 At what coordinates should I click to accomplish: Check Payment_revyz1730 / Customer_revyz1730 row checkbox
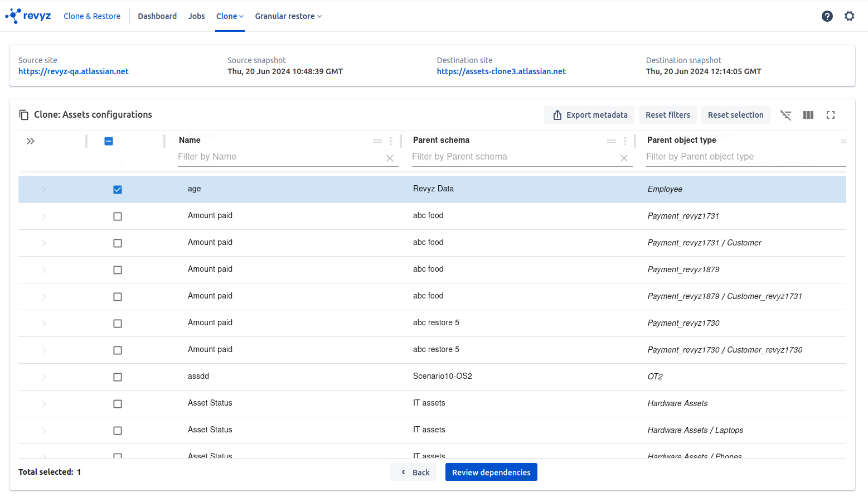(118, 350)
